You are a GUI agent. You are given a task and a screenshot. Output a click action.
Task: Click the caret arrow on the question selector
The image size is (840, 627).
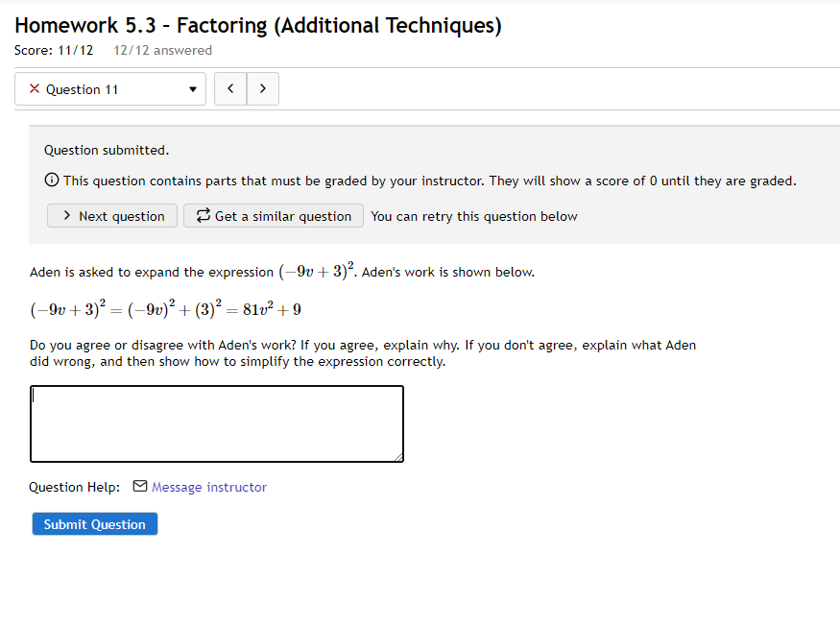190,88
